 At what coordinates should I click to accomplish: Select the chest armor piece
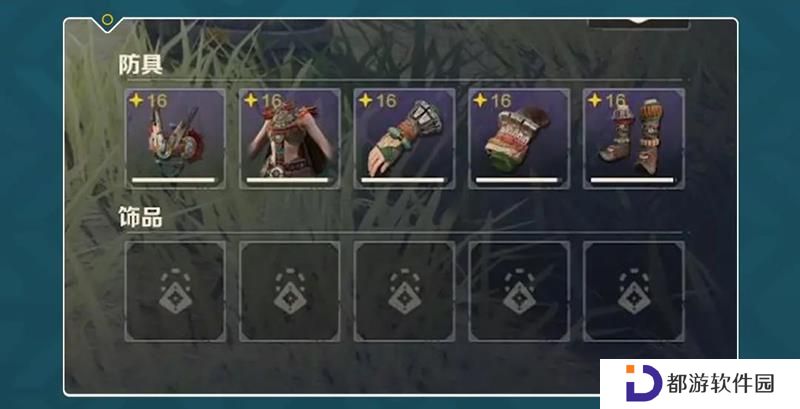click(x=290, y=139)
